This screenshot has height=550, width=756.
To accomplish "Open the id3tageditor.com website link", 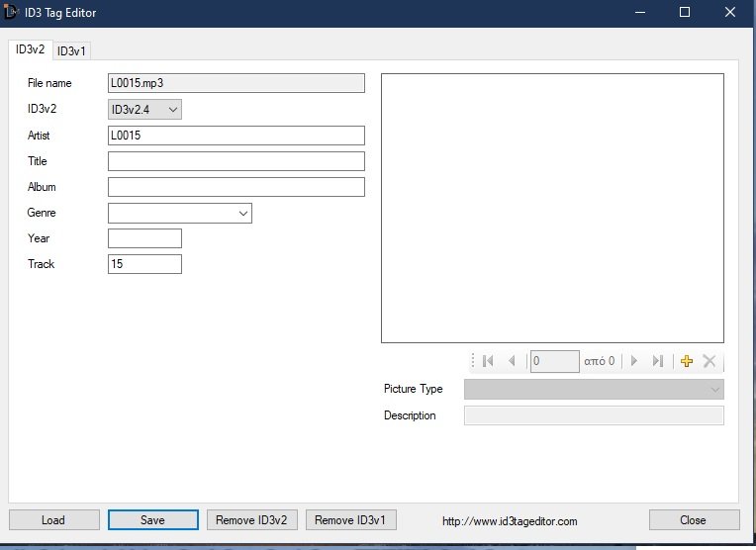I will [x=509, y=521].
